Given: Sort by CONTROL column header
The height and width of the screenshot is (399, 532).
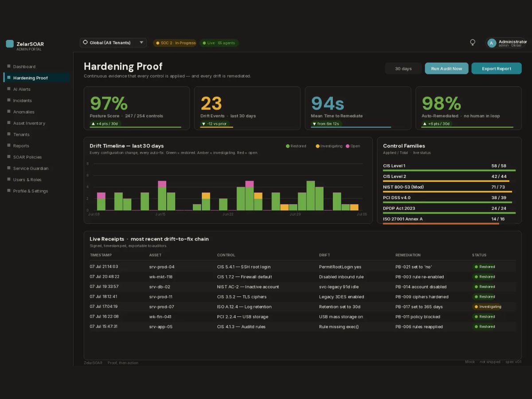Looking at the screenshot, I should 226,255.
